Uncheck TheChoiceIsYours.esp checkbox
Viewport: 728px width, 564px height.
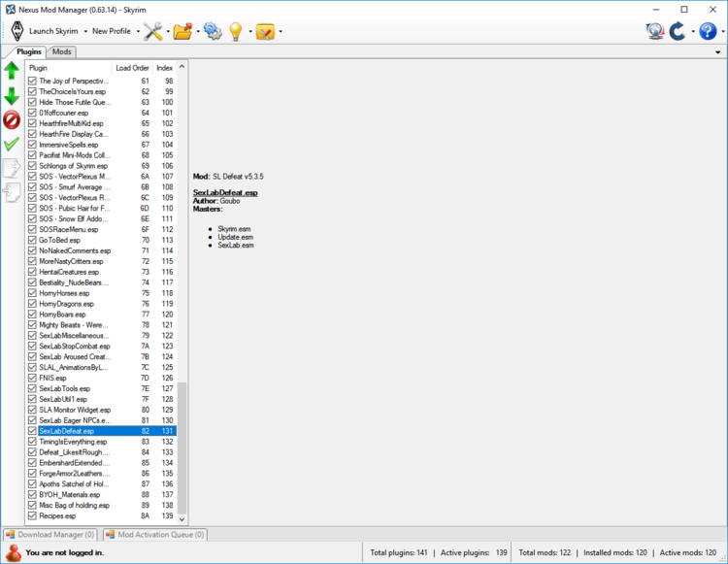pos(32,91)
